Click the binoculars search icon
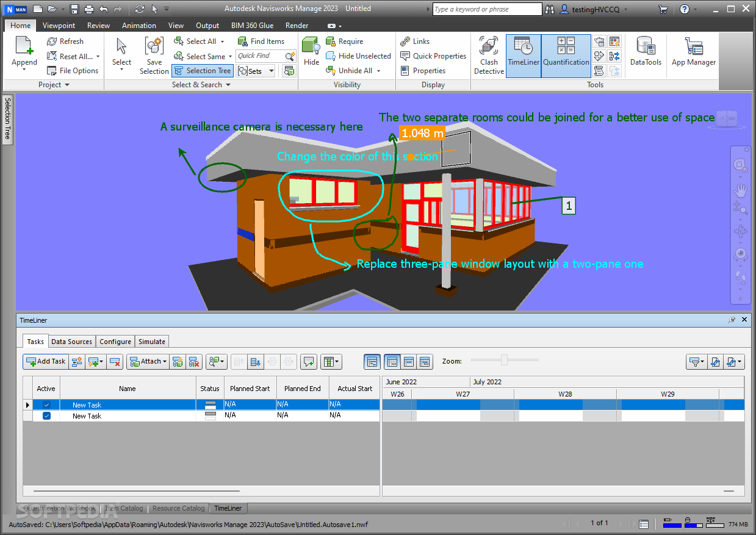 point(550,9)
